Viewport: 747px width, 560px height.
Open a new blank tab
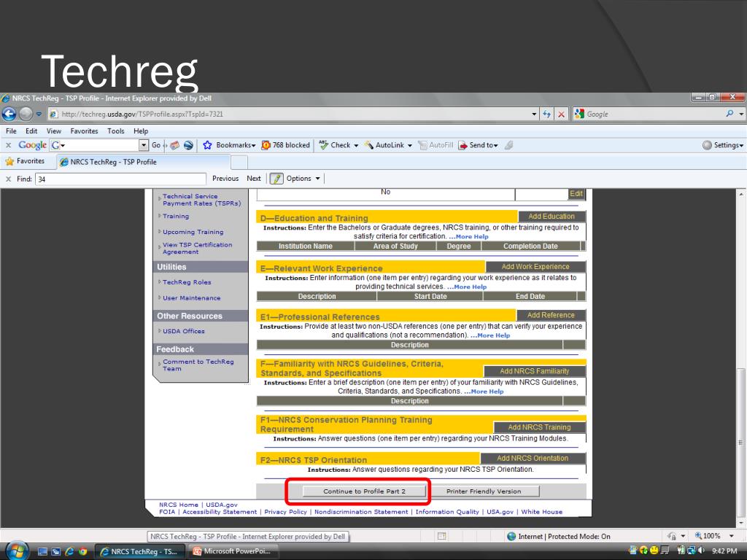tap(239, 163)
